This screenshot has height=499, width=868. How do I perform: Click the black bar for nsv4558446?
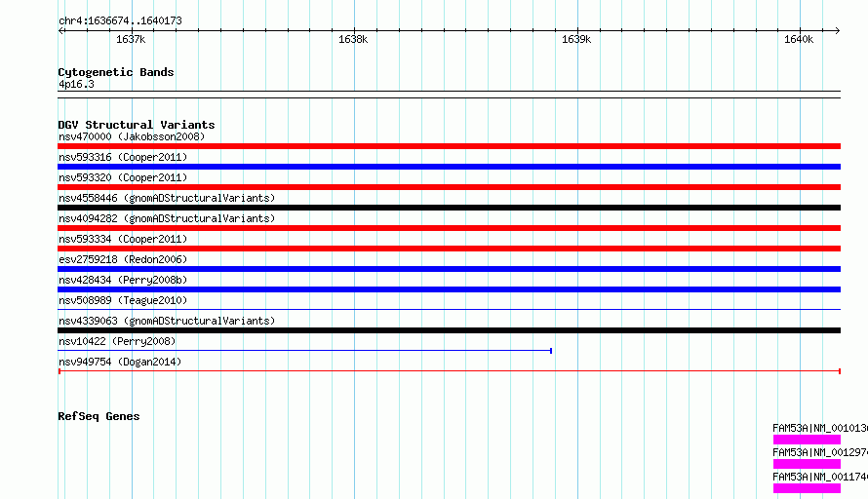pos(449,208)
